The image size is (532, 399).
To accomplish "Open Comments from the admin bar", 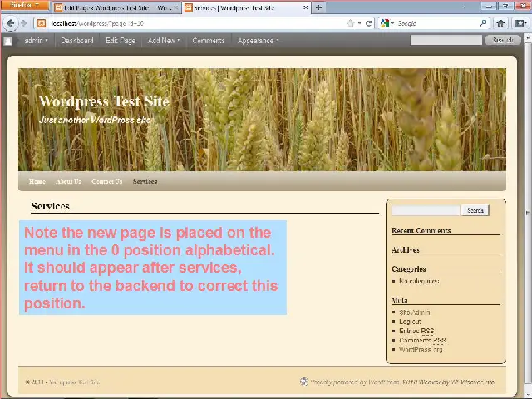I will 209,41.
